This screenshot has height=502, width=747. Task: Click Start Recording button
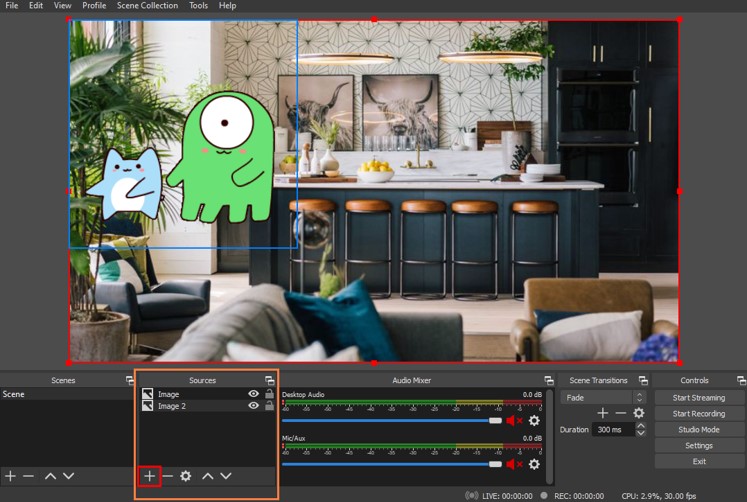tap(698, 414)
